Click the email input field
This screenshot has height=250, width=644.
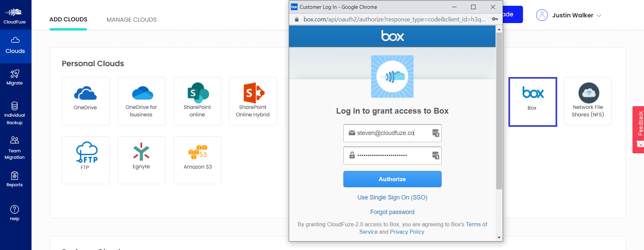coord(392,133)
